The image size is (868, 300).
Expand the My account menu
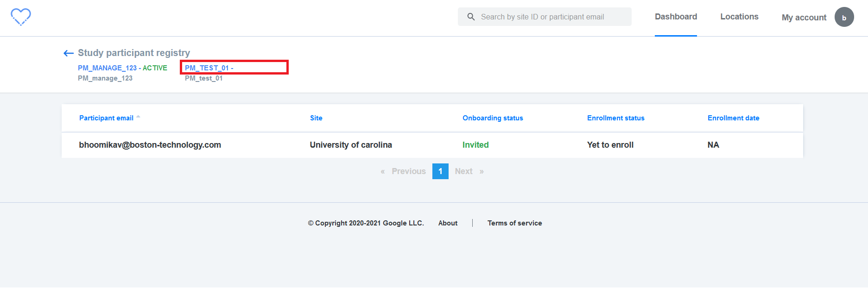[x=804, y=18]
